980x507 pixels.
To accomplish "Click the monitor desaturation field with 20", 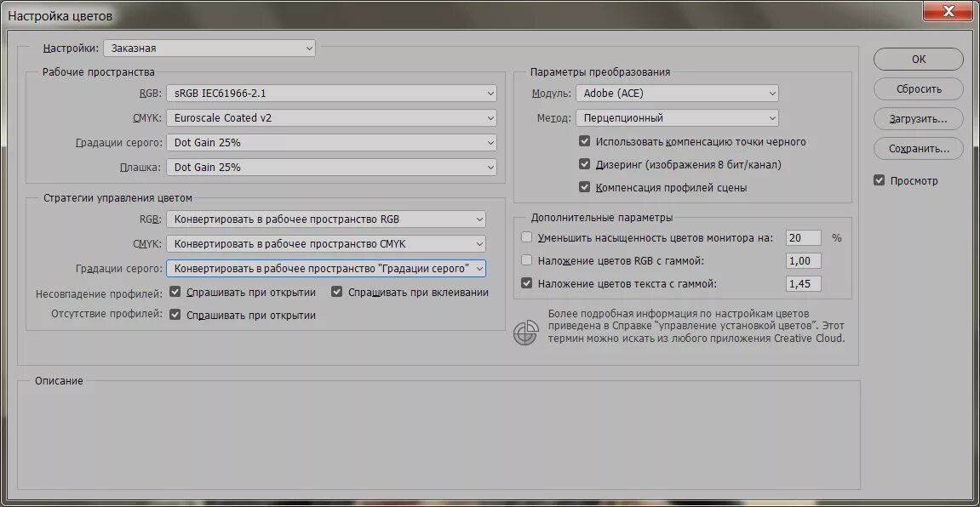I will coord(803,238).
